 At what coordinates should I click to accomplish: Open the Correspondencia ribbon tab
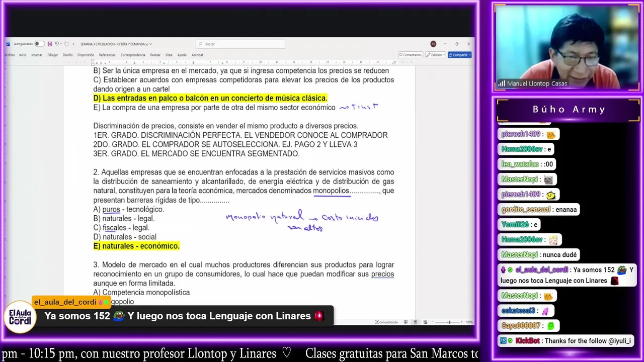coord(133,55)
